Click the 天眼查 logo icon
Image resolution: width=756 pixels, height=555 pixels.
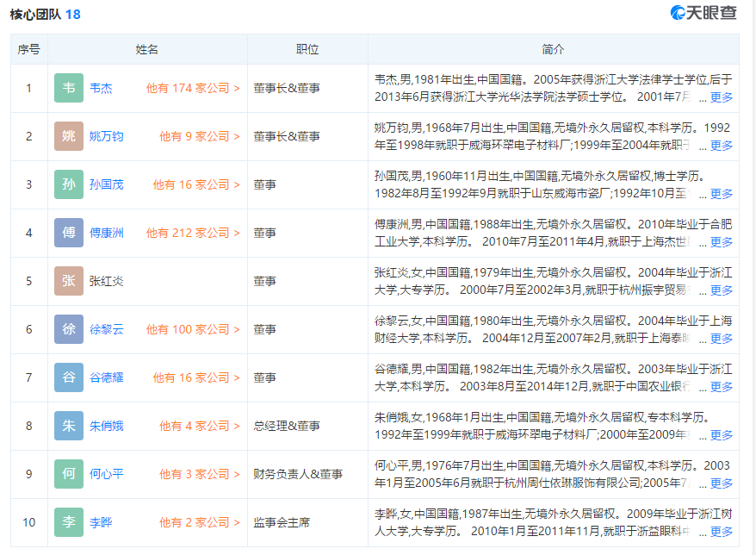tap(679, 13)
